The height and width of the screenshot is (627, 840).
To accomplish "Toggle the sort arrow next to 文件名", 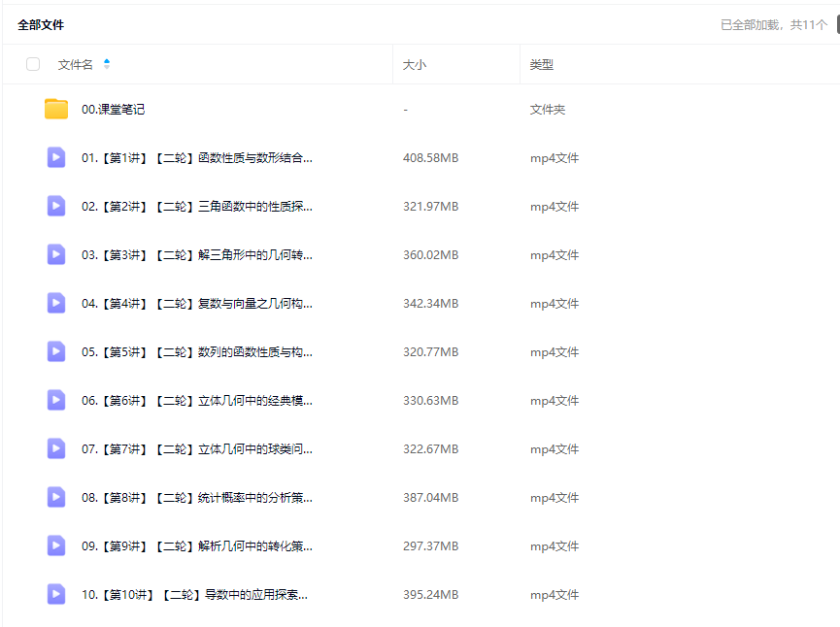I will [x=107, y=64].
